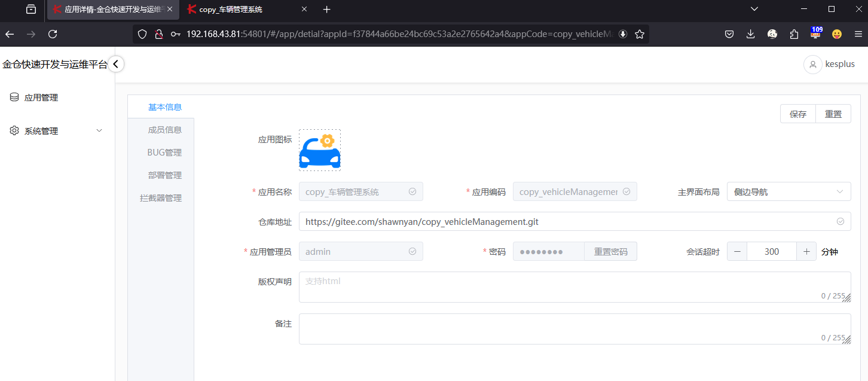Screen dimensions: 868x381
Task: Open the Pocket save icon
Action: click(x=729, y=34)
